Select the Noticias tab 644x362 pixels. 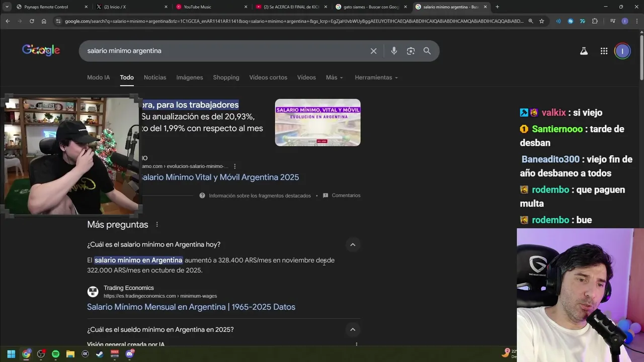(x=155, y=77)
